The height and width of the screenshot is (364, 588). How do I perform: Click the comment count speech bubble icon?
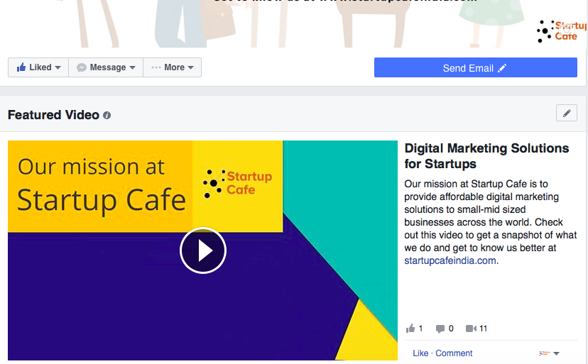pyautogui.click(x=440, y=329)
